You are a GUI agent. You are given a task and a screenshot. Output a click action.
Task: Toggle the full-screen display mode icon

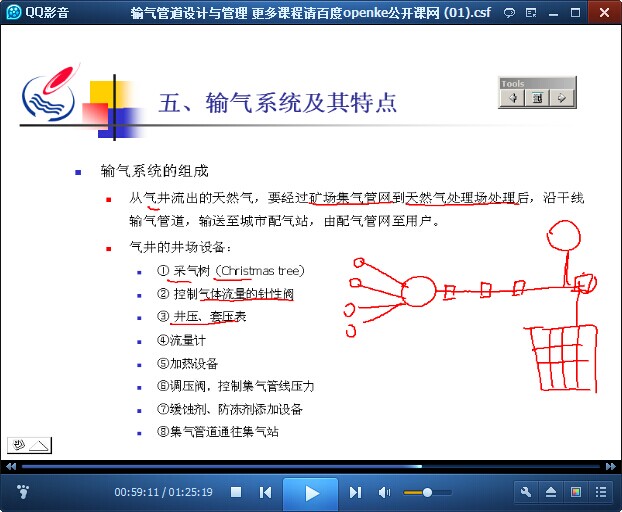pyautogui.click(x=576, y=492)
